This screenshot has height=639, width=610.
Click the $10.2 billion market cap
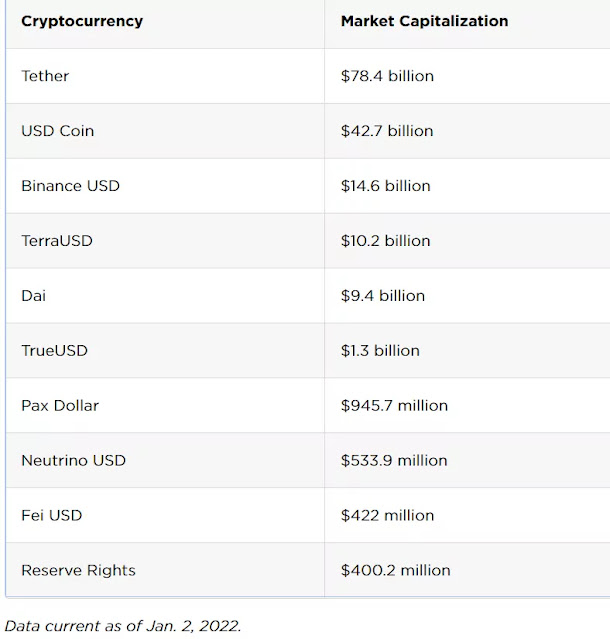(385, 241)
